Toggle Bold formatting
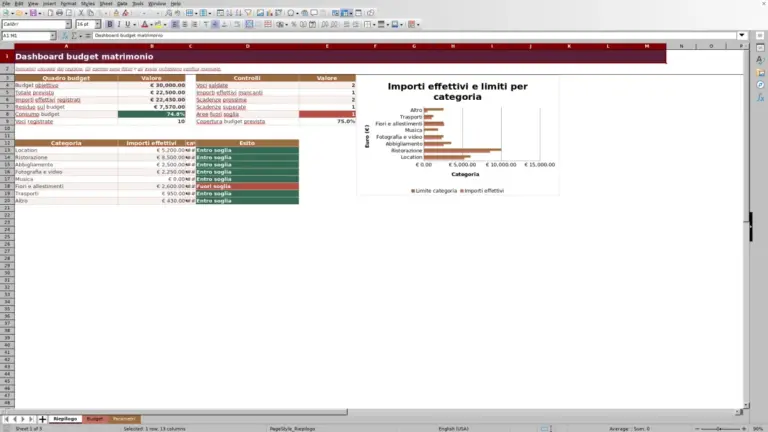This screenshot has width=768, height=432. click(110, 24)
